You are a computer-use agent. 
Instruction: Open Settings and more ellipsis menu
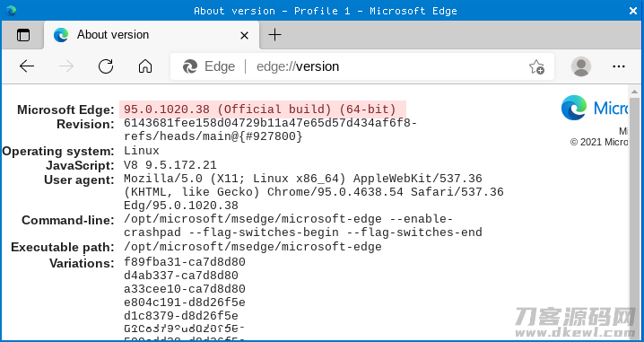click(619, 66)
